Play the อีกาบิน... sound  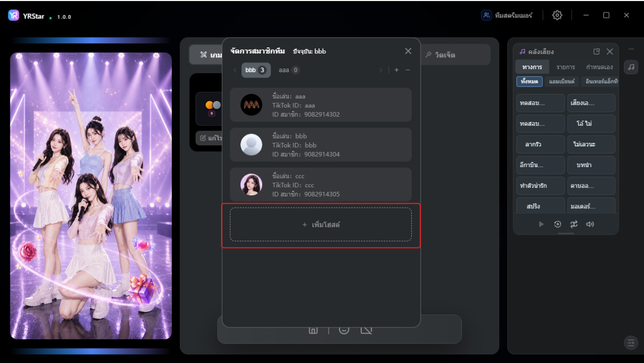[x=540, y=165]
